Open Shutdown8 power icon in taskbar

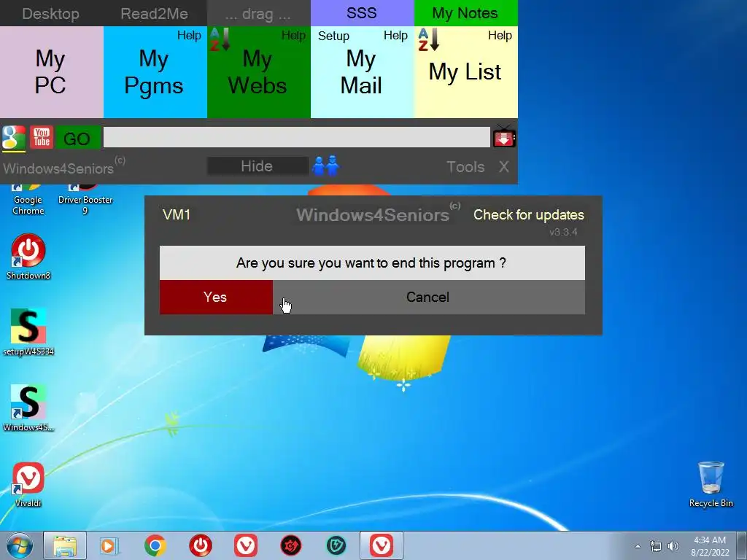[x=200, y=545]
